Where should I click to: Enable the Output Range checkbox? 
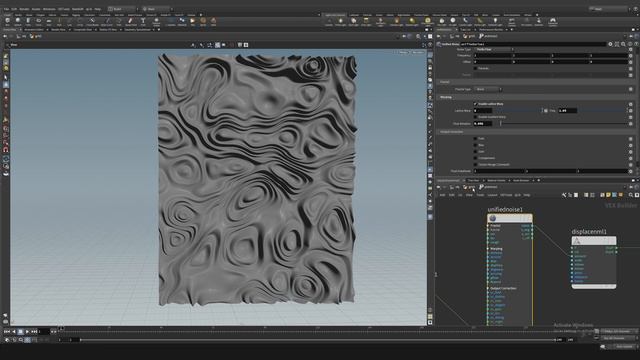pyautogui.click(x=475, y=164)
